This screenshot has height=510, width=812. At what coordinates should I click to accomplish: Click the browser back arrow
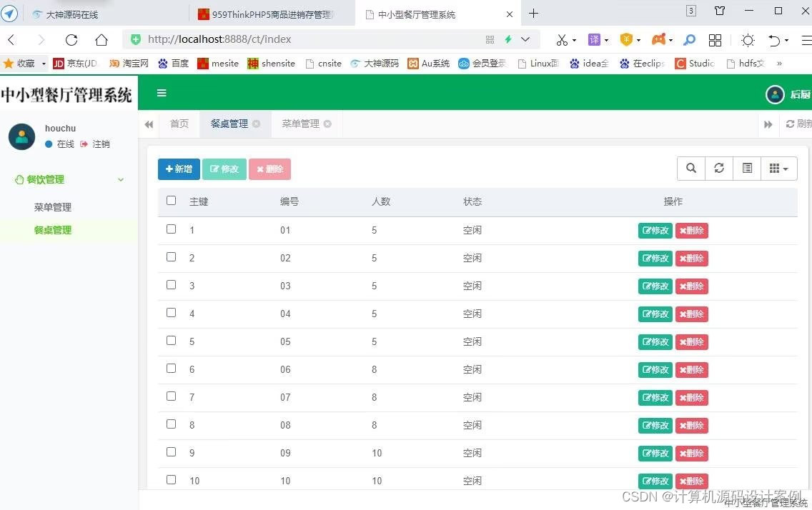(x=12, y=39)
